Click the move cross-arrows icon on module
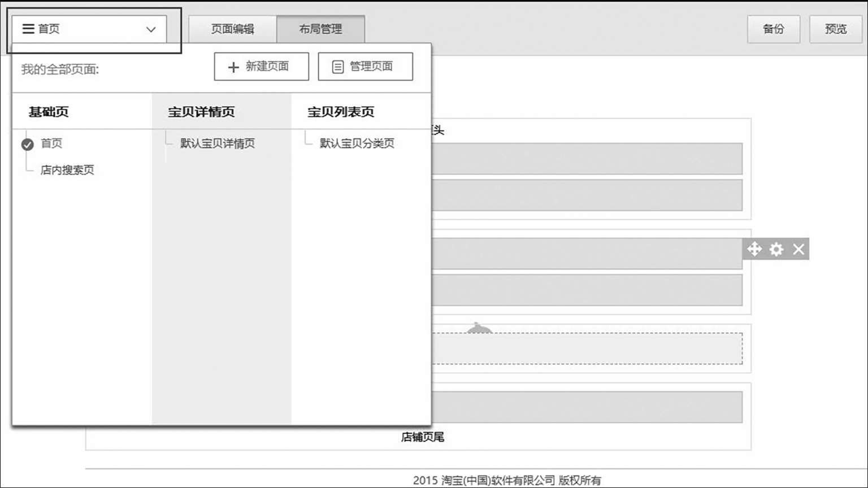Image resolution: width=868 pixels, height=488 pixels. click(x=754, y=249)
